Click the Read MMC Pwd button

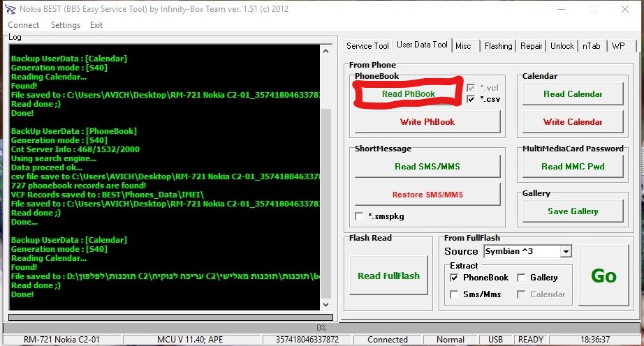573,167
